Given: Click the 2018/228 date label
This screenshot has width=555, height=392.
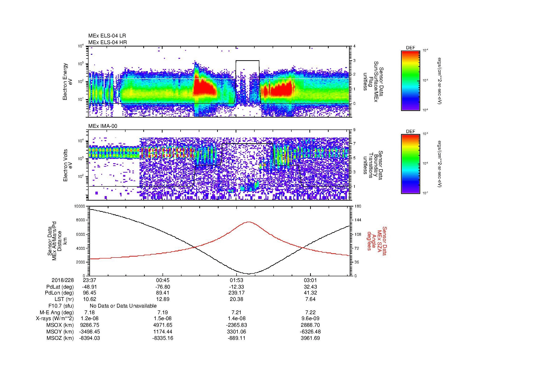Looking at the screenshot, I should pyautogui.click(x=63, y=280).
